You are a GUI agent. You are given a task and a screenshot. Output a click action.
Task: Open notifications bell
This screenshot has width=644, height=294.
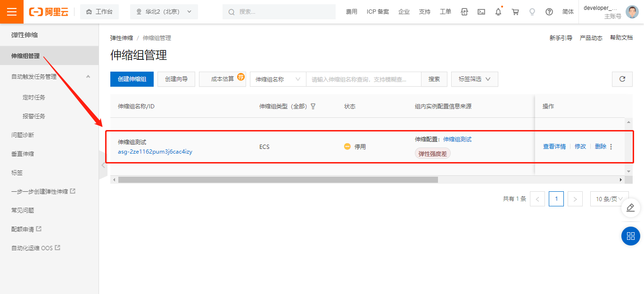tap(498, 12)
